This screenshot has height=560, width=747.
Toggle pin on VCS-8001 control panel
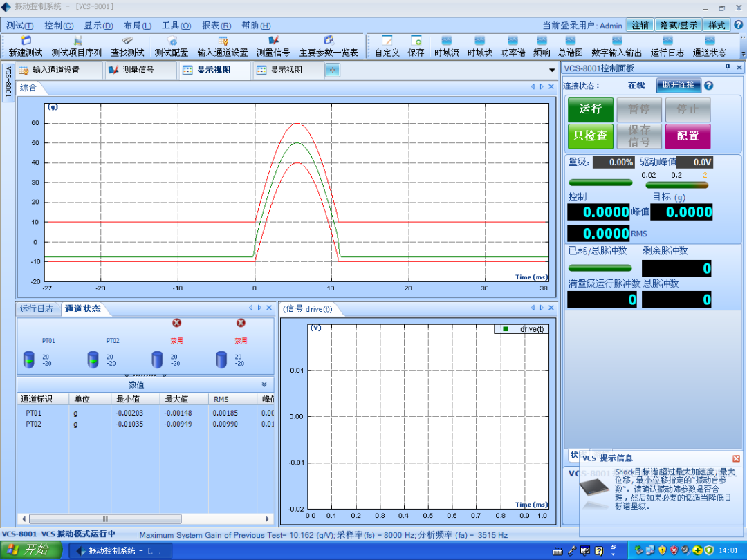pyautogui.click(x=728, y=68)
